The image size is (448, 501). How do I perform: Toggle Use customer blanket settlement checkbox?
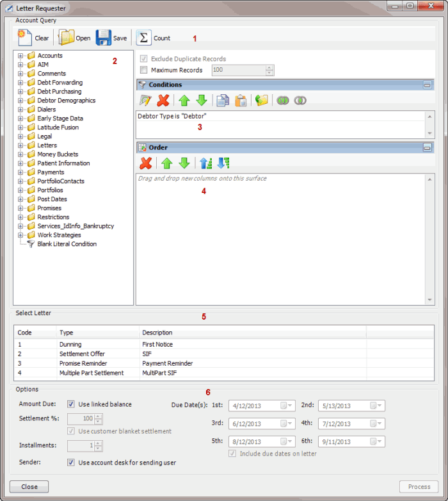(71, 431)
